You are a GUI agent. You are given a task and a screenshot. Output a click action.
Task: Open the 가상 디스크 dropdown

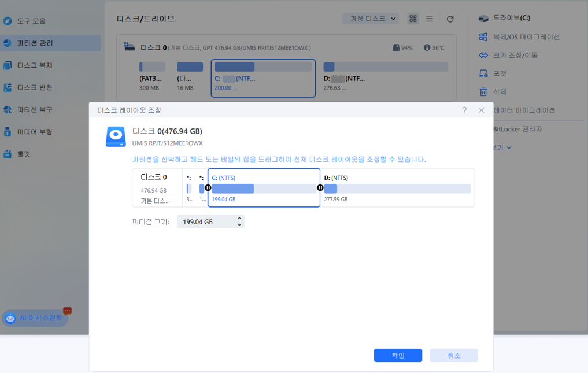pos(370,18)
